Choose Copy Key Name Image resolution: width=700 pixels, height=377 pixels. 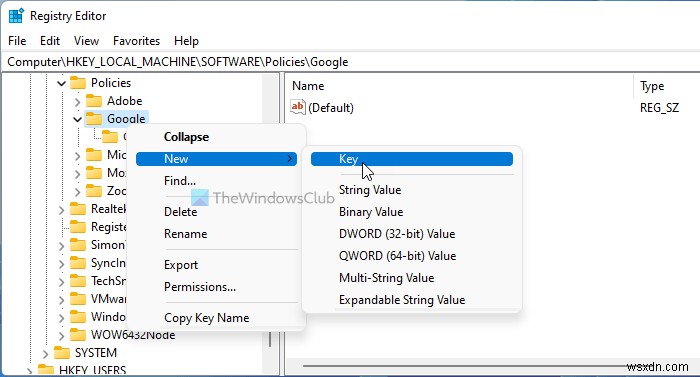[217, 318]
